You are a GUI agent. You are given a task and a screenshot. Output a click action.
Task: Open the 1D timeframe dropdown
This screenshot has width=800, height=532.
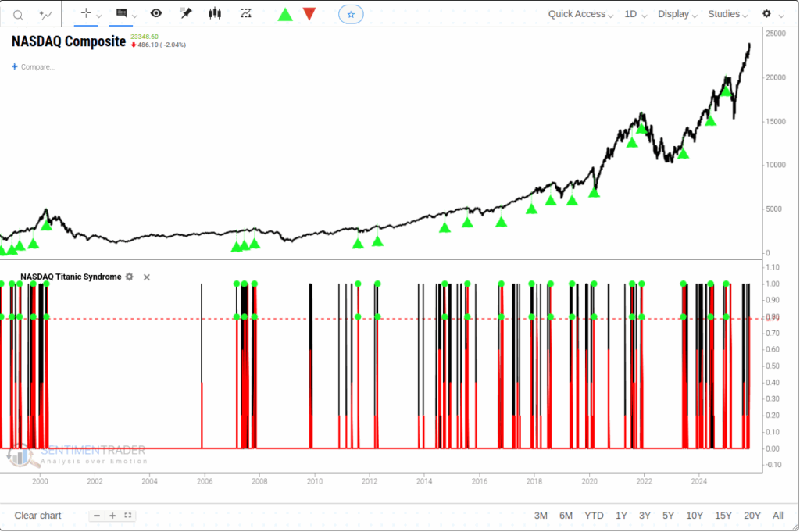tap(633, 13)
